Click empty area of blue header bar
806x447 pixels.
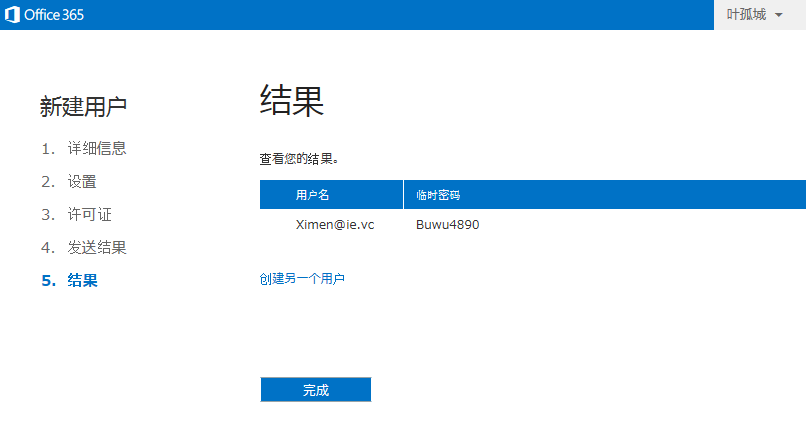coord(400,15)
